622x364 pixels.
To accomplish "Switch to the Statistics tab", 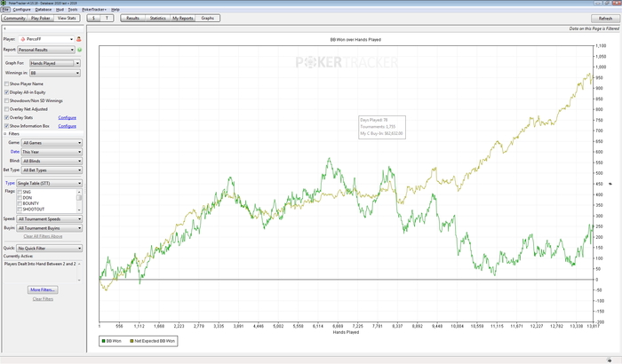I will 157,18.
